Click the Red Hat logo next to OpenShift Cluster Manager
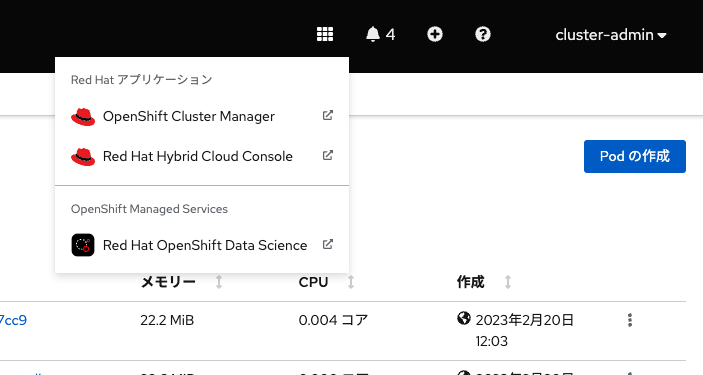703x375 pixels. pyautogui.click(x=83, y=117)
